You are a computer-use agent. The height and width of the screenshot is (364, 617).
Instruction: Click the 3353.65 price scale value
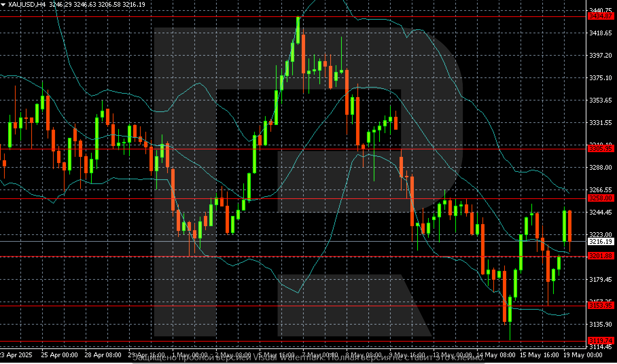click(x=601, y=100)
